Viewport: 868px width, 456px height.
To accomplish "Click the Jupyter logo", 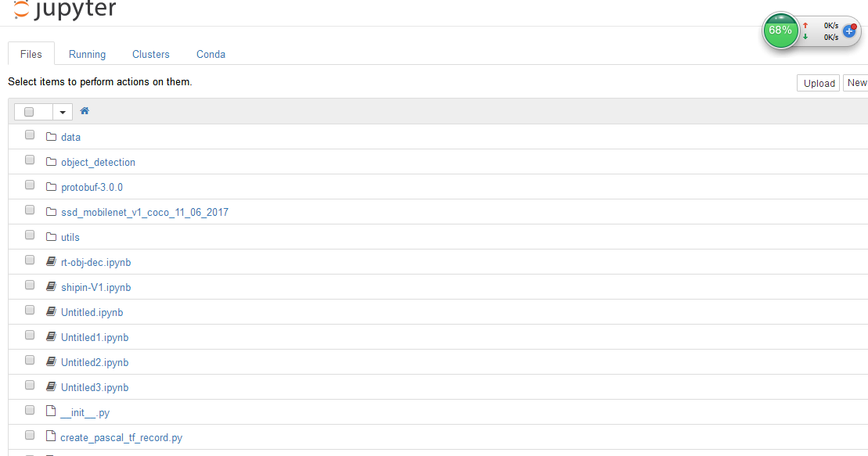I will pyautogui.click(x=65, y=9).
